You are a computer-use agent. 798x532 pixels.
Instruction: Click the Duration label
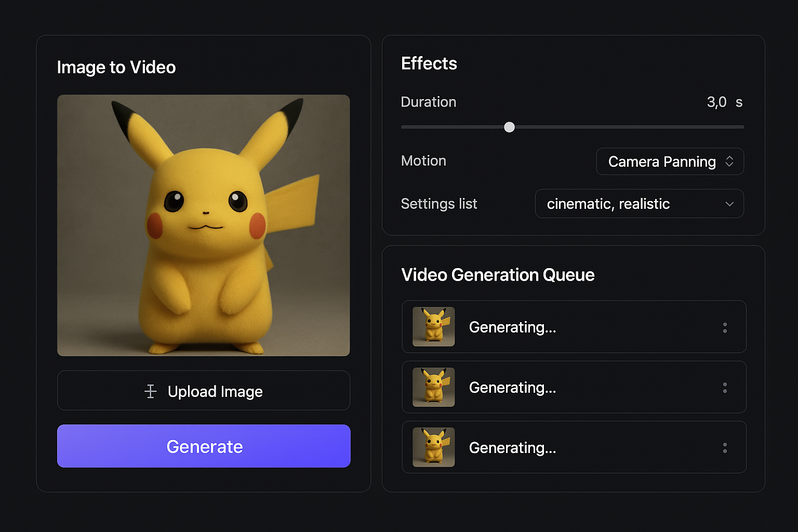[x=429, y=102]
